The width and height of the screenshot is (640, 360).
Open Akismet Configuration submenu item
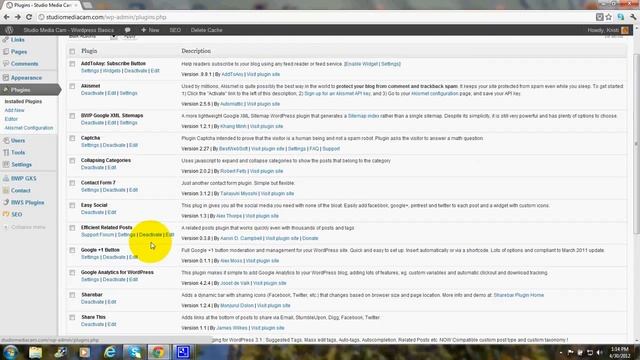click(x=29, y=128)
